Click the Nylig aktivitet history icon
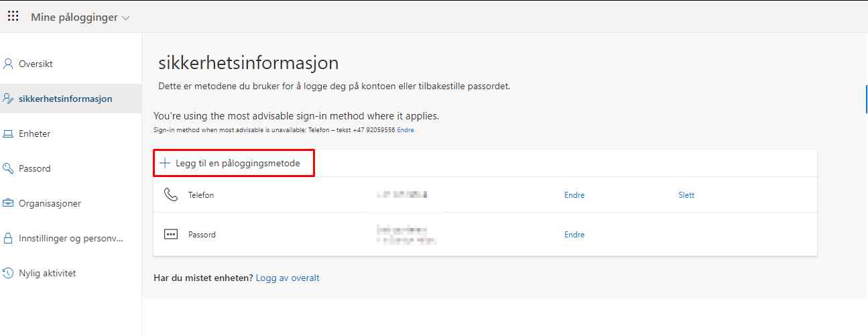 tap(8, 273)
